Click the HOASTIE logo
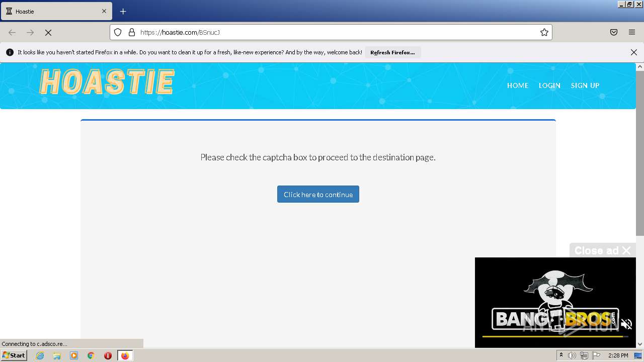Screen dimensions: 644x362 [107, 82]
